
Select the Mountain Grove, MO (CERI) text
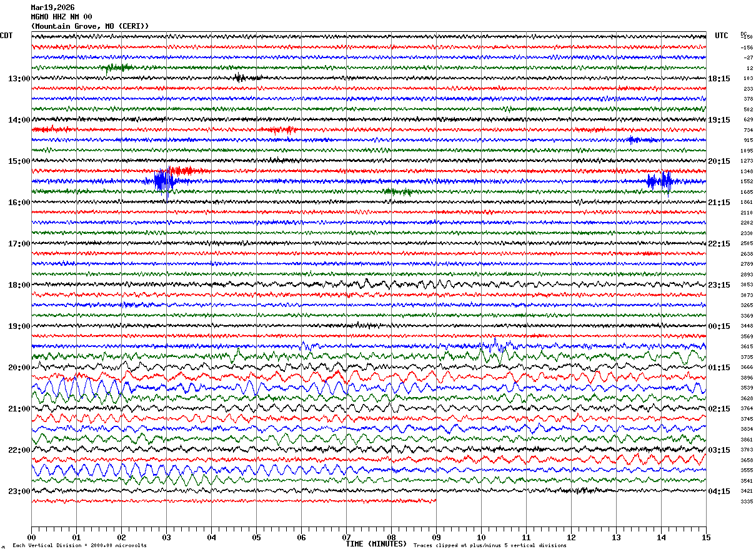90,26
